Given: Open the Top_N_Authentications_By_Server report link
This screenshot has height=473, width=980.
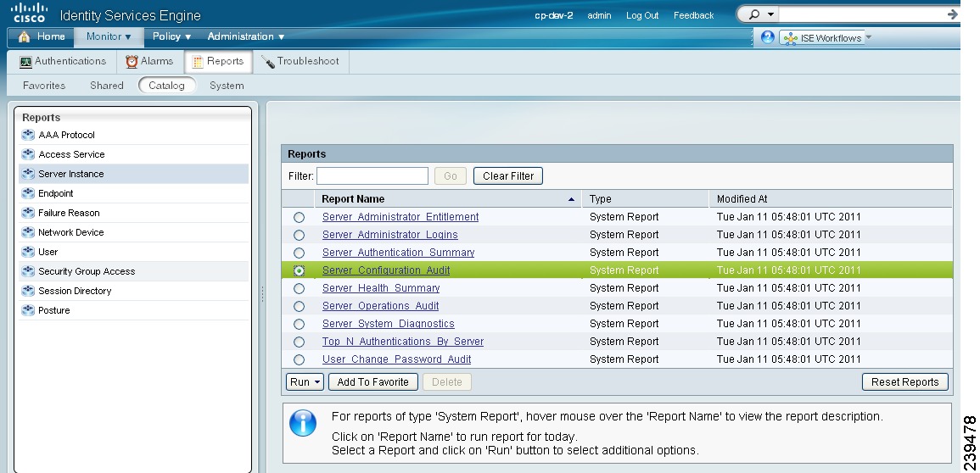Looking at the screenshot, I should [402, 342].
